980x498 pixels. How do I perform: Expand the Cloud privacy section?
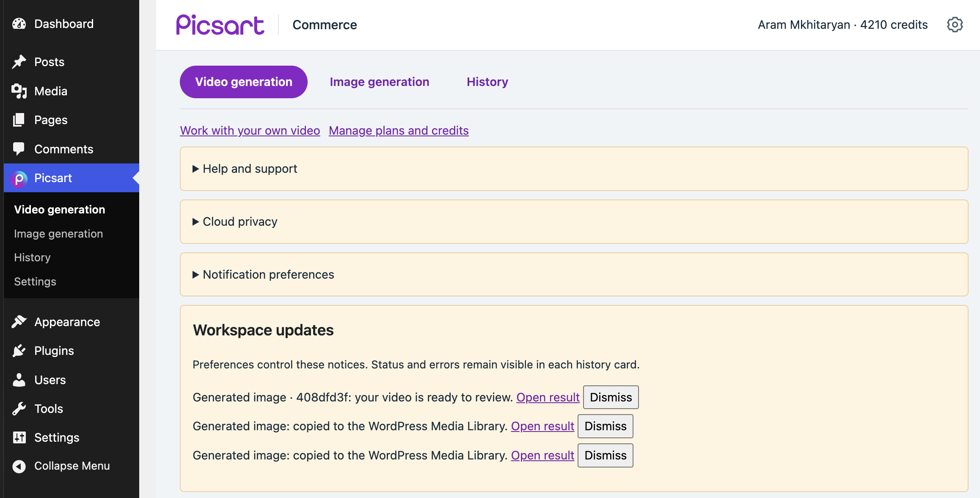point(574,221)
